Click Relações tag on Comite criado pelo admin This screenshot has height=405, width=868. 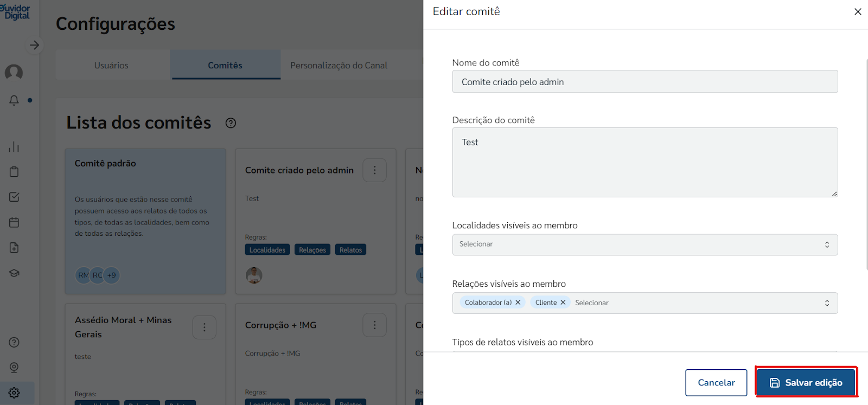[x=312, y=250]
